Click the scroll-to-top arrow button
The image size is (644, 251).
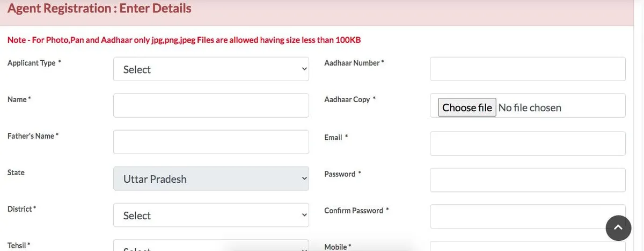click(618, 228)
